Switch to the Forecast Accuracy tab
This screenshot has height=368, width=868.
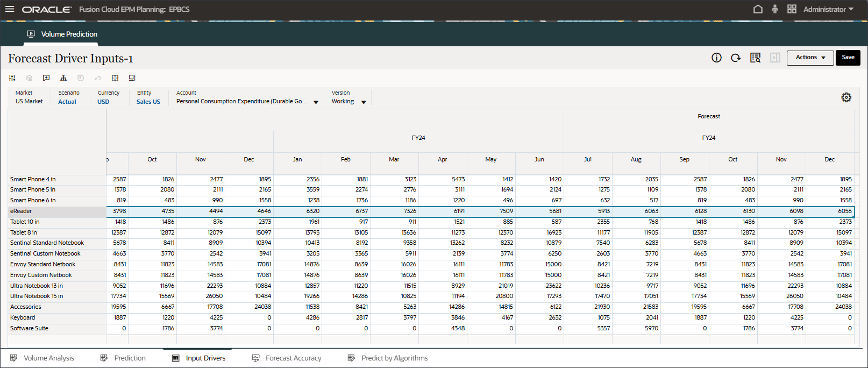(293, 358)
